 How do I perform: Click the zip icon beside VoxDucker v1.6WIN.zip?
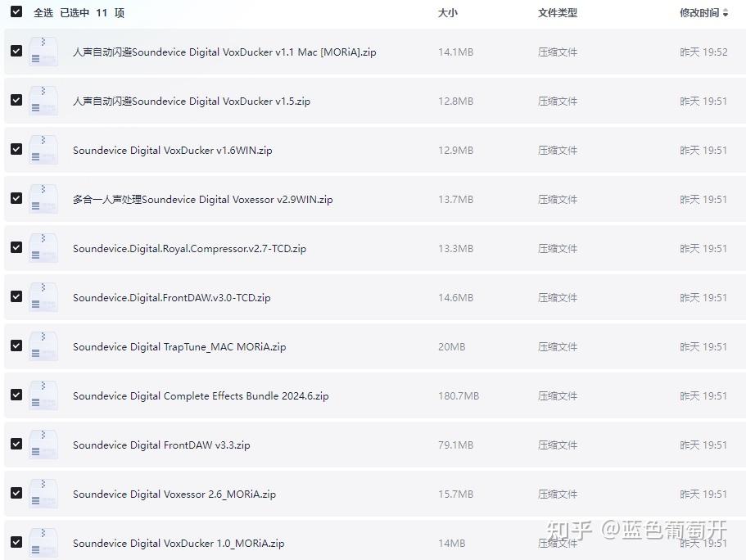[43, 150]
